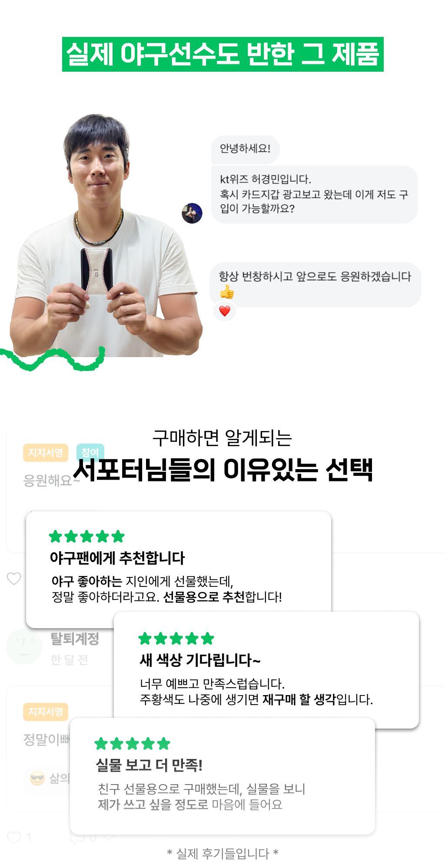Toggle the heart icon showing 1 like
The width and height of the screenshot is (445, 868).
[14, 837]
